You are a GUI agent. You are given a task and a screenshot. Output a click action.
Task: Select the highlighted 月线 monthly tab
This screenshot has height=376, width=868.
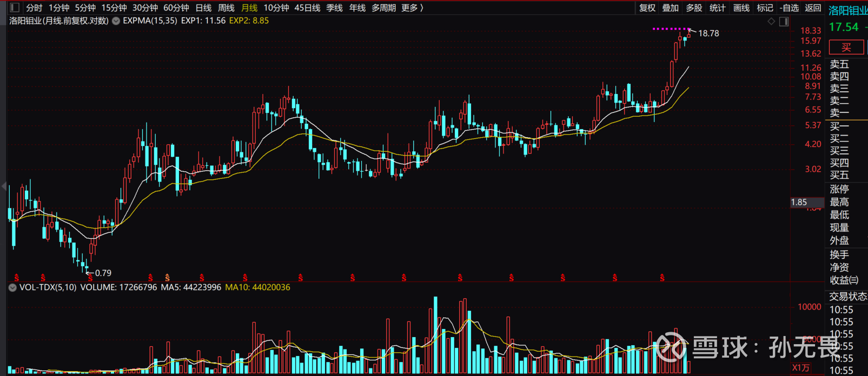coord(249,8)
